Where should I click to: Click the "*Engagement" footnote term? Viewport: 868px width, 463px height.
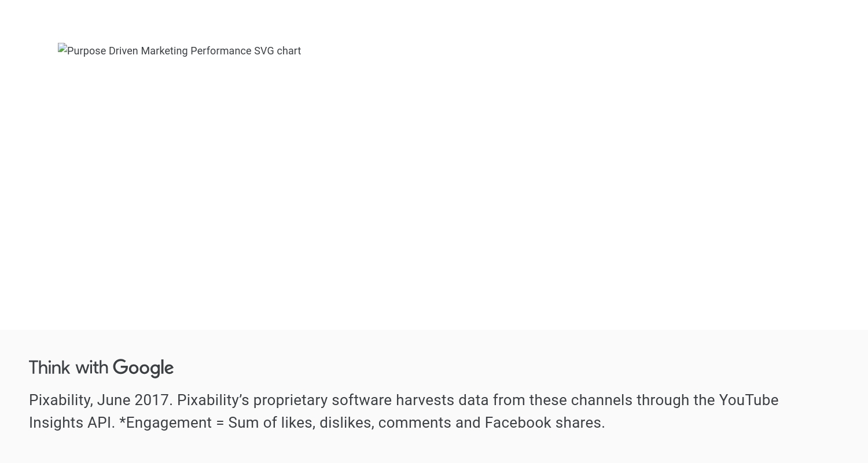click(x=165, y=422)
